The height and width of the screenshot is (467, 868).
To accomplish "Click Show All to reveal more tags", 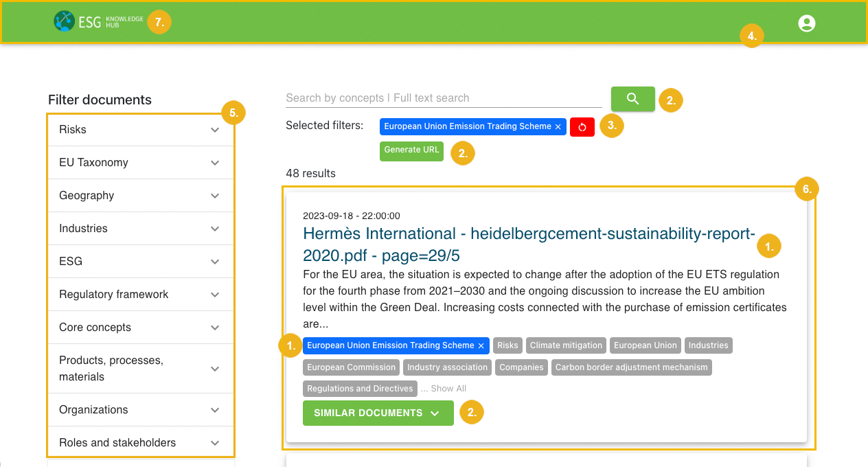I will 448,389.
